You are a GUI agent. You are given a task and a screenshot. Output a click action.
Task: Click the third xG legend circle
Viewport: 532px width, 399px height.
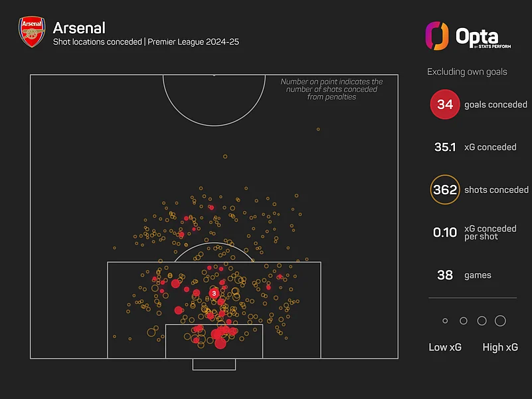pos(482,321)
